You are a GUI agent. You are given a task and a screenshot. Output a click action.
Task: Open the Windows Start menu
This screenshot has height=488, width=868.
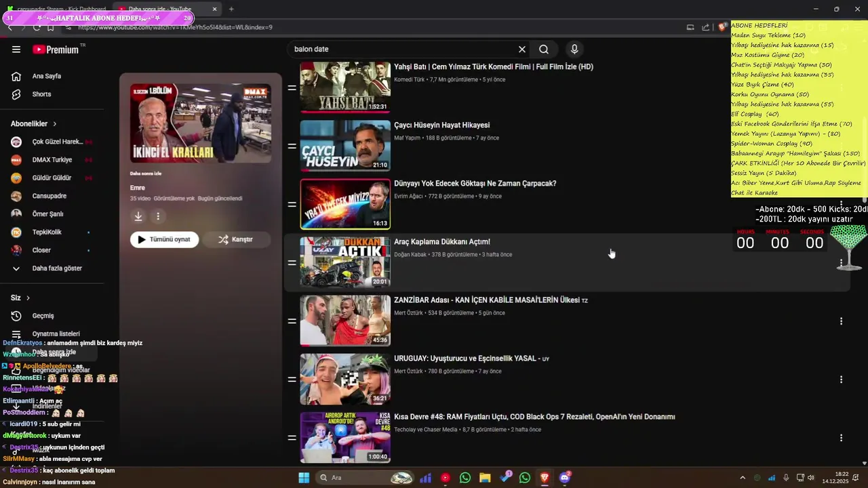[304, 478]
